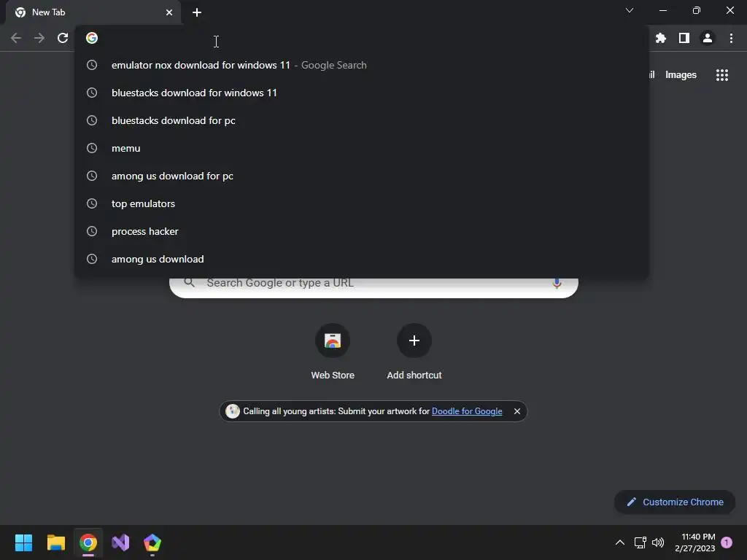Select the New Tab tab
747x560 pixels.
pyautogui.click(x=93, y=12)
